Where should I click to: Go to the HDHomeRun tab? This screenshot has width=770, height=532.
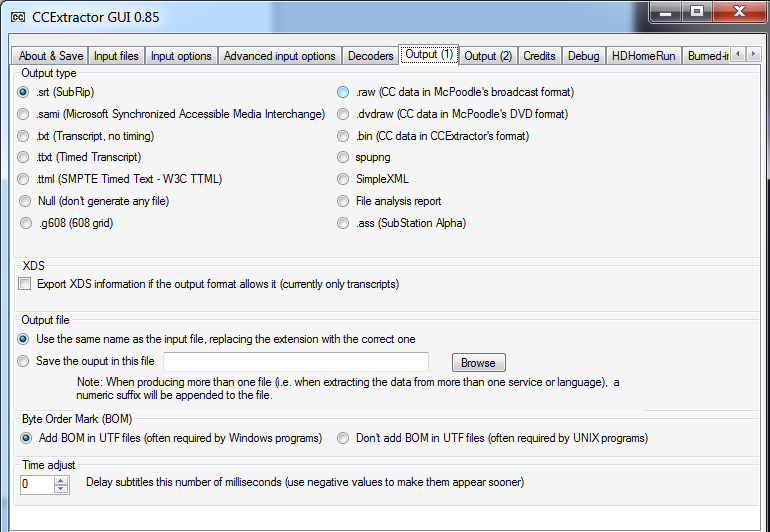click(643, 56)
